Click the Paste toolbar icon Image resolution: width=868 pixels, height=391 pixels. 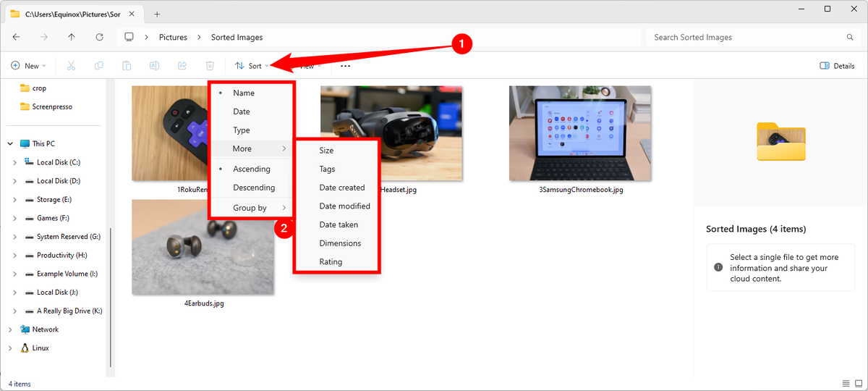pos(127,66)
